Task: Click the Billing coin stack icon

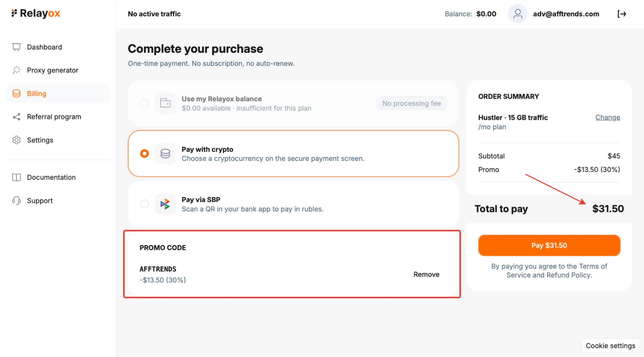Action: point(16,93)
